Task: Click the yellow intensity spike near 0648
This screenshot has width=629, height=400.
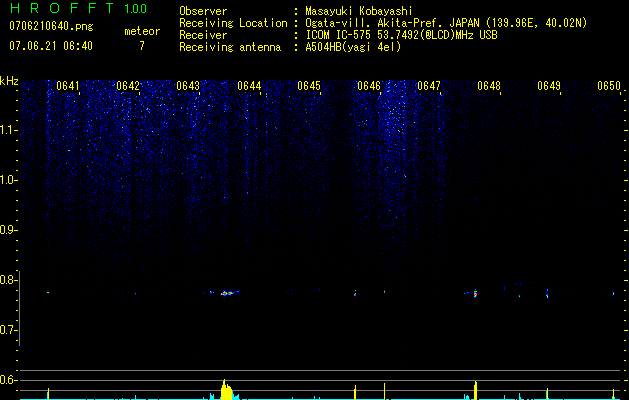Action: pyautogui.click(x=475, y=390)
